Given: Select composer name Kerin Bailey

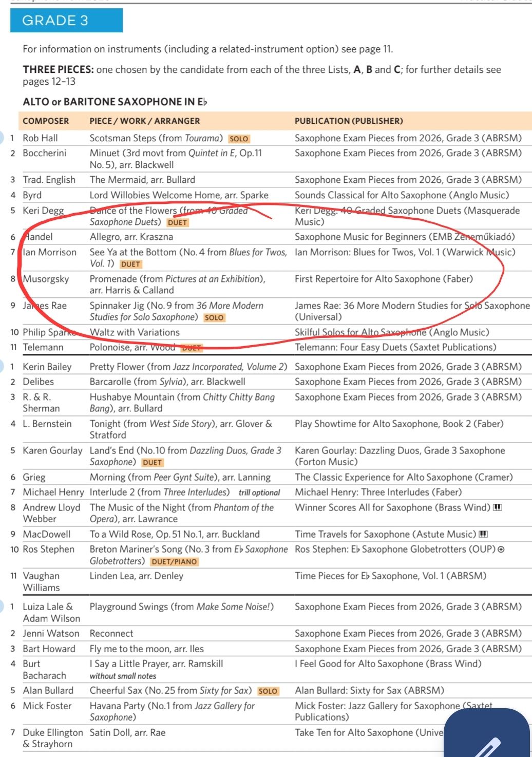Looking at the screenshot, I should pyautogui.click(x=47, y=367).
